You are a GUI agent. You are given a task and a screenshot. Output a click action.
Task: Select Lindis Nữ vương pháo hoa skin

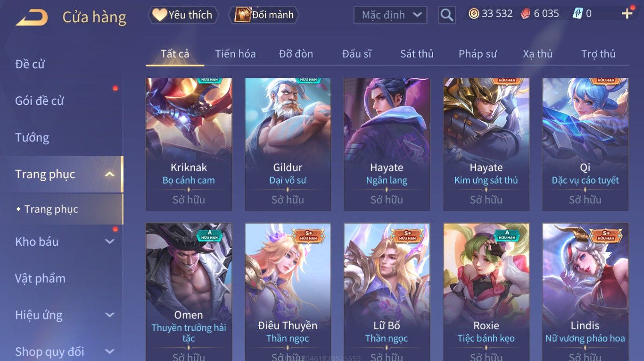(x=585, y=292)
